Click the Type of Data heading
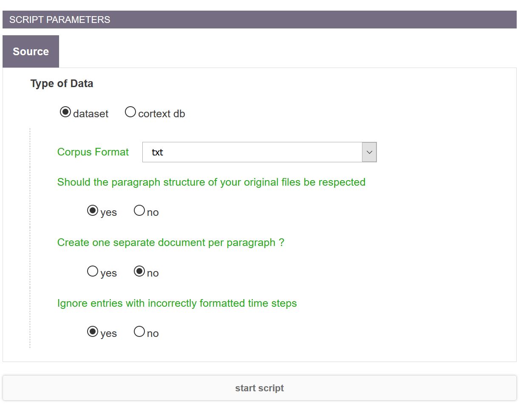The width and height of the screenshot is (532, 407). pyautogui.click(x=62, y=84)
